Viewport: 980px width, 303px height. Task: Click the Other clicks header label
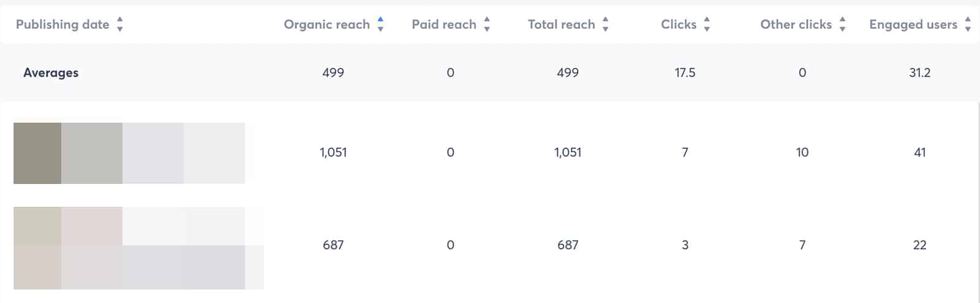pyautogui.click(x=796, y=25)
